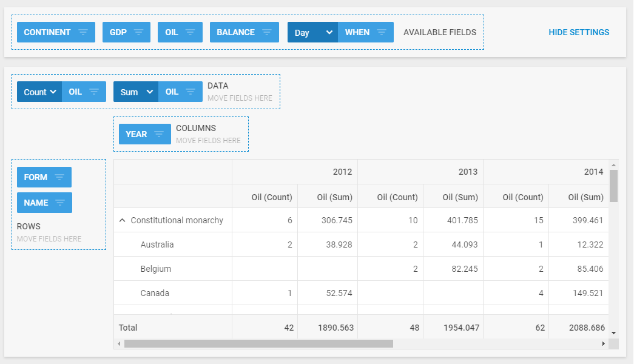Open filter icon on YEAR column field

pos(159,134)
